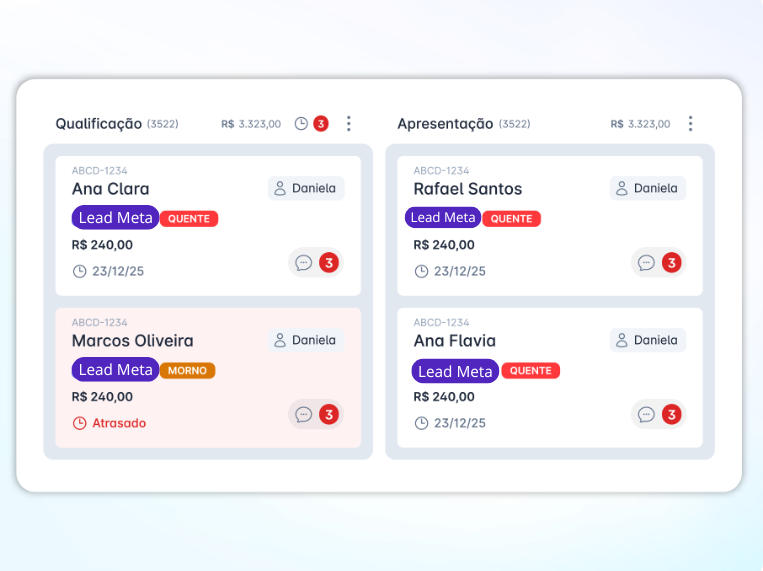
Task: Click QUENTE badge on Ana Flavia card
Action: tap(530, 370)
